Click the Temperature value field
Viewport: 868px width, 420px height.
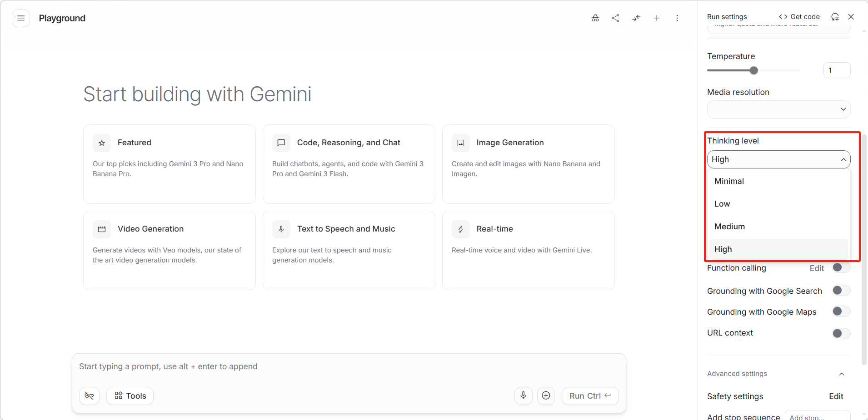coord(837,70)
